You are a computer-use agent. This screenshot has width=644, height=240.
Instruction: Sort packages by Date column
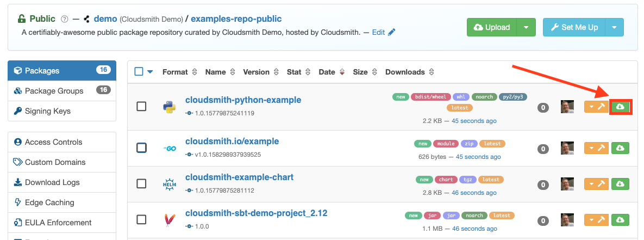332,72
